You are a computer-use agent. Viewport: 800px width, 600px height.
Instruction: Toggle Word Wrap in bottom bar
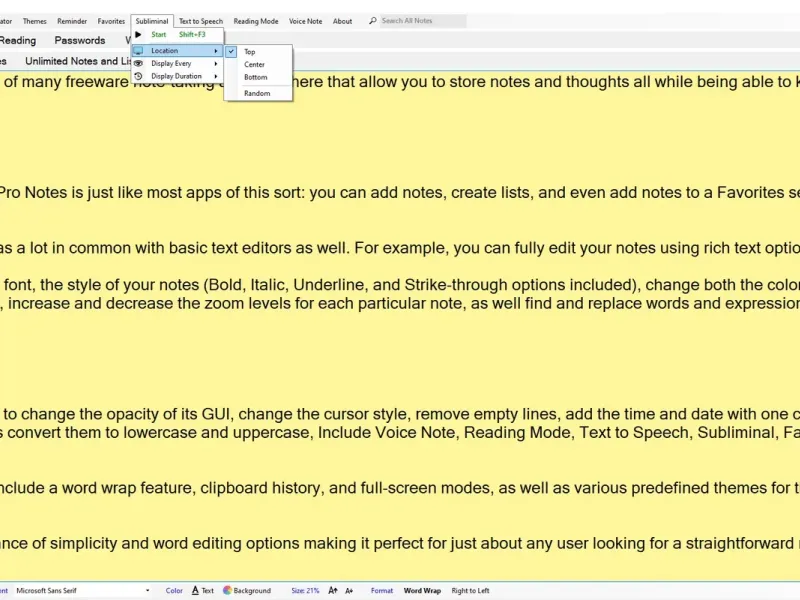tap(422, 590)
